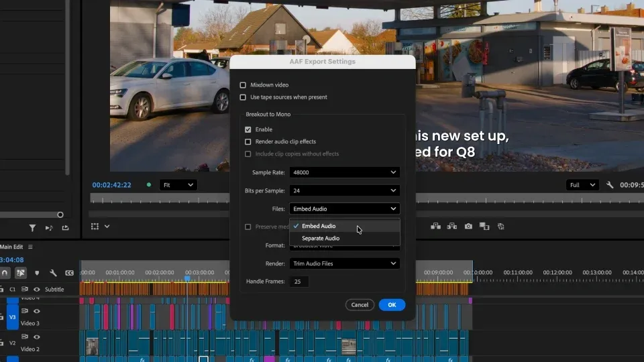Screen dimensions: 644x362
Task: Open the program monitor wrench settings
Action: pyautogui.click(x=610, y=185)
